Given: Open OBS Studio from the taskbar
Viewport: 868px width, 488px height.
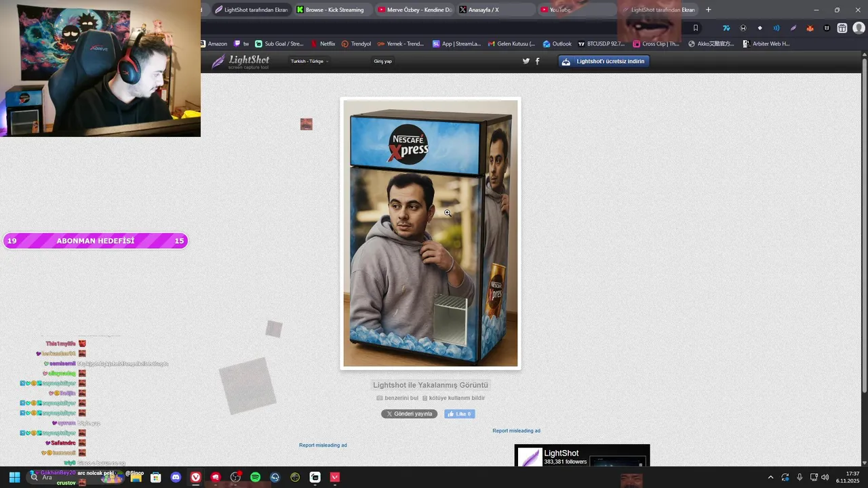Looking at the screenshot, I should pyautogui.click(x=235, y=477).
